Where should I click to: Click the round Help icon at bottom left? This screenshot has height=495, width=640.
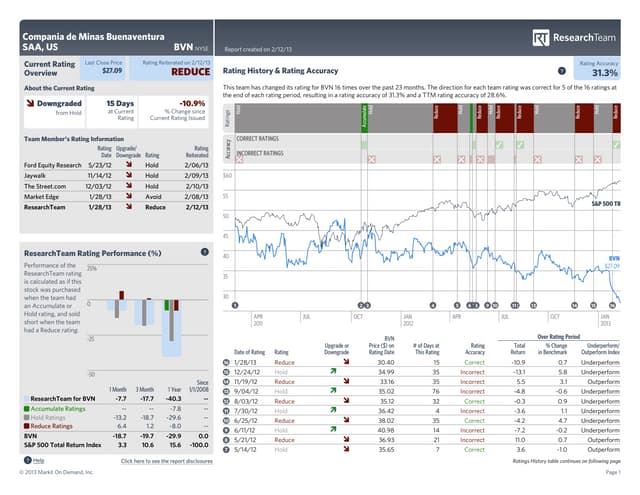(28, 460)
